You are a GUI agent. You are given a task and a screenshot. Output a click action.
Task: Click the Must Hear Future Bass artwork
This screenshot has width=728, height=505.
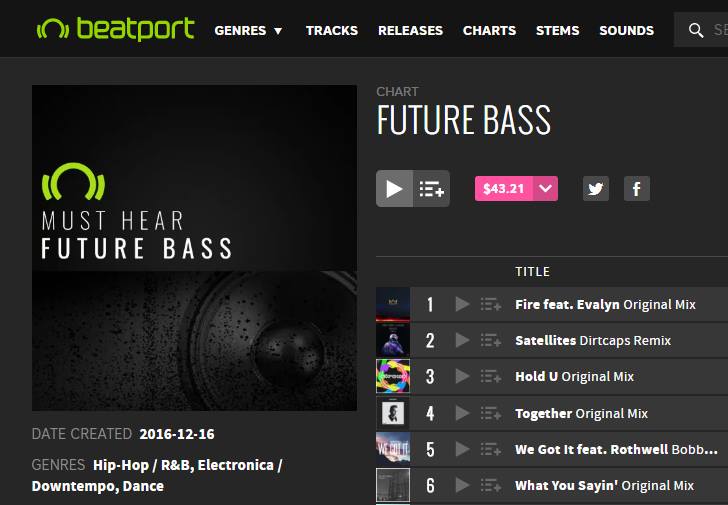point(195,248)
